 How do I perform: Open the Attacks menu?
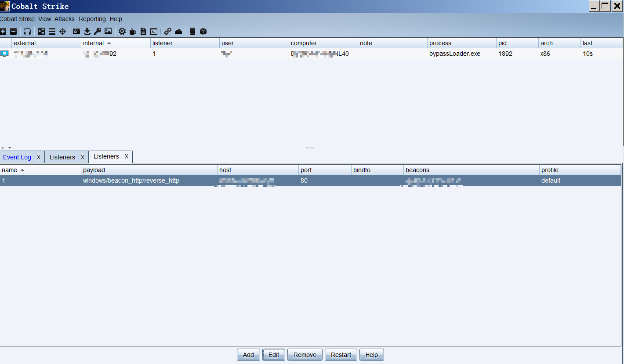click(65, 19)
